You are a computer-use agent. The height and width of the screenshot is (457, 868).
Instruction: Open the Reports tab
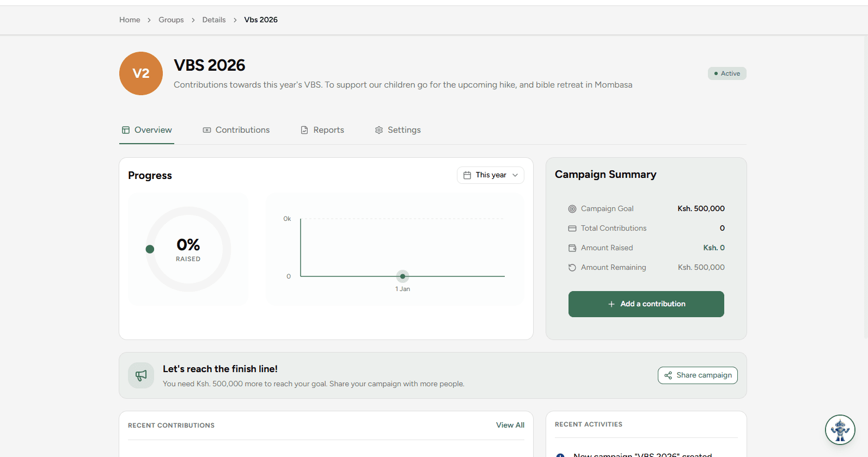pos(322,130)
